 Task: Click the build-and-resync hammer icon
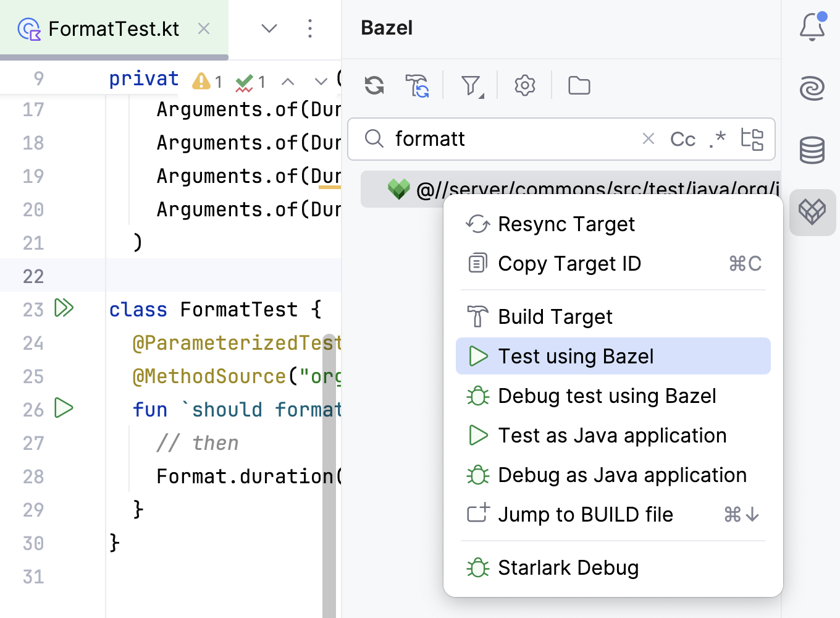click(x=418, y=85)
